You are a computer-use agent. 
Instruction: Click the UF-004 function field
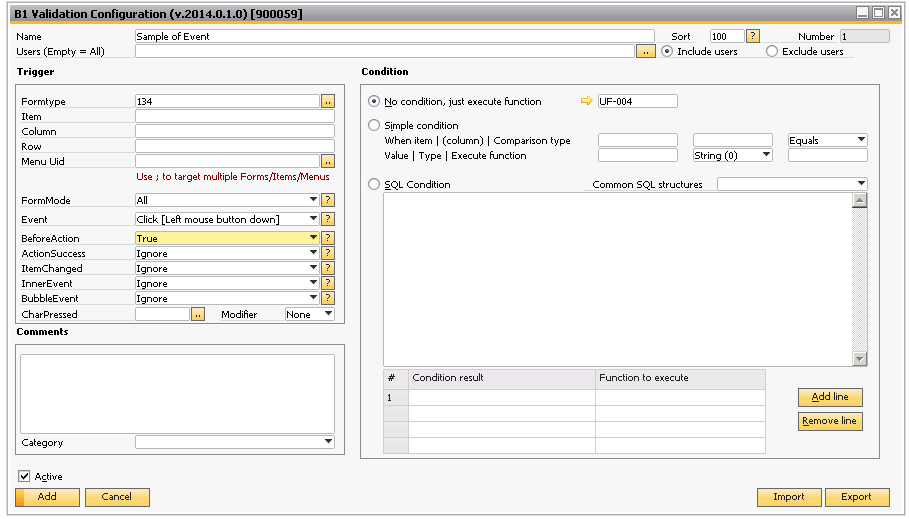click(x=638, y=101)
